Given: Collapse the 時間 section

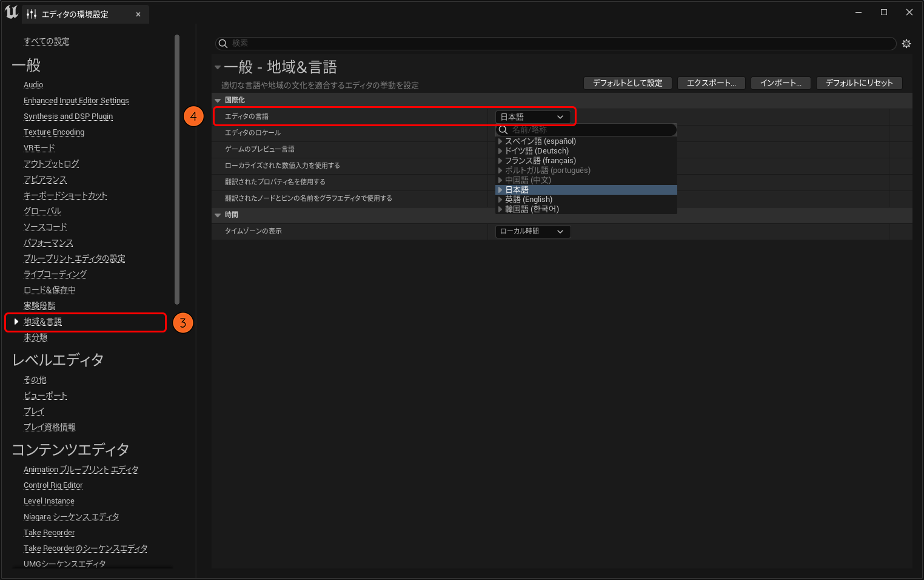Looking at the screenshot, I should coord(218,215).
